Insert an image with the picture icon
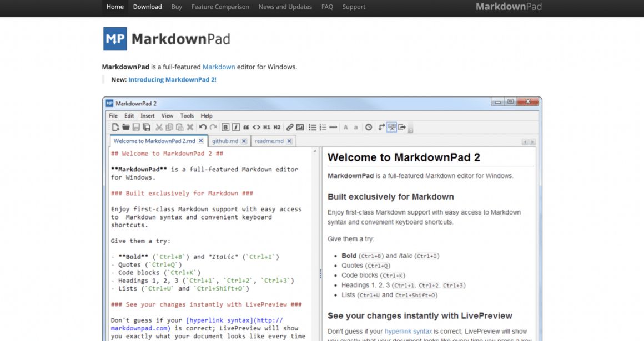This screenshot has height=341, width=644. (300, 127)
